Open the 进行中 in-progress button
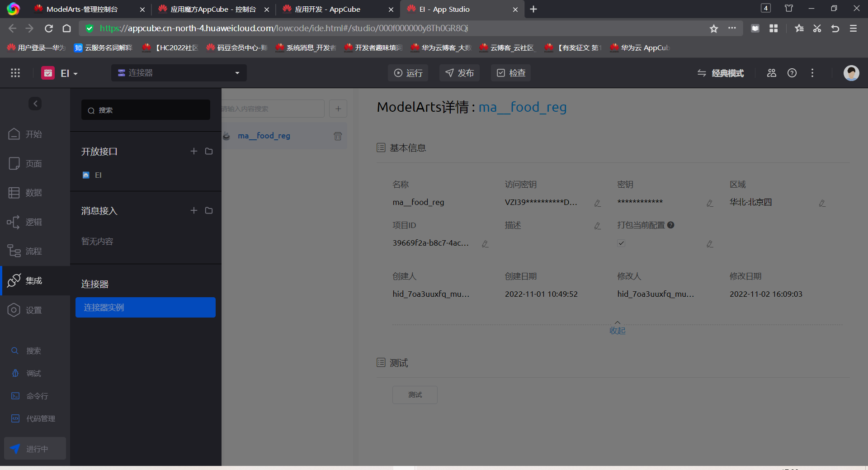 tap(35, 448)
